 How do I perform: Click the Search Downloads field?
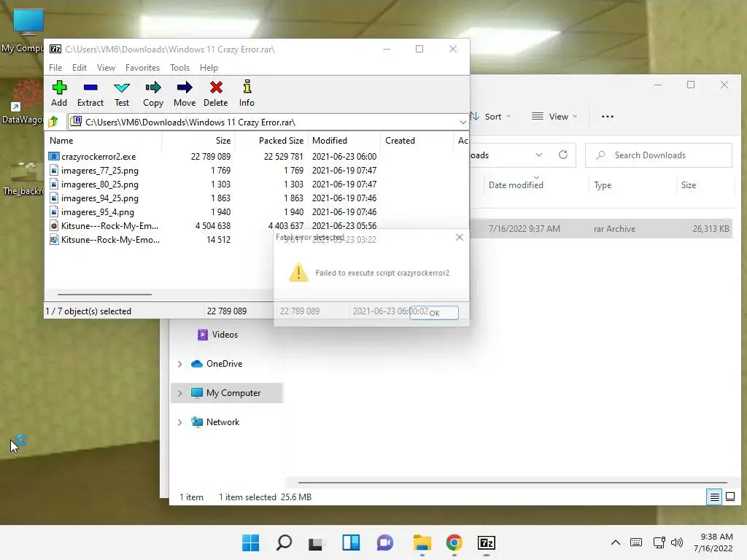click(x=659, y=155)
